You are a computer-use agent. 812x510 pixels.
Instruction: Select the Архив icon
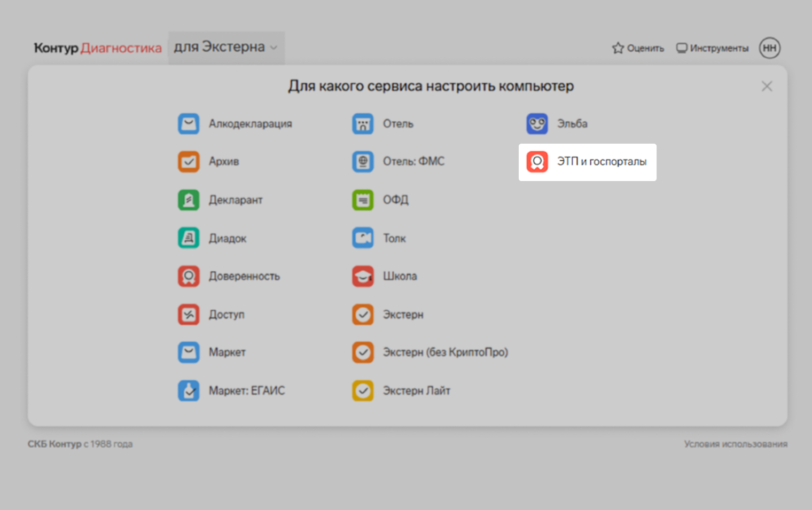click(x=189, y=162)
